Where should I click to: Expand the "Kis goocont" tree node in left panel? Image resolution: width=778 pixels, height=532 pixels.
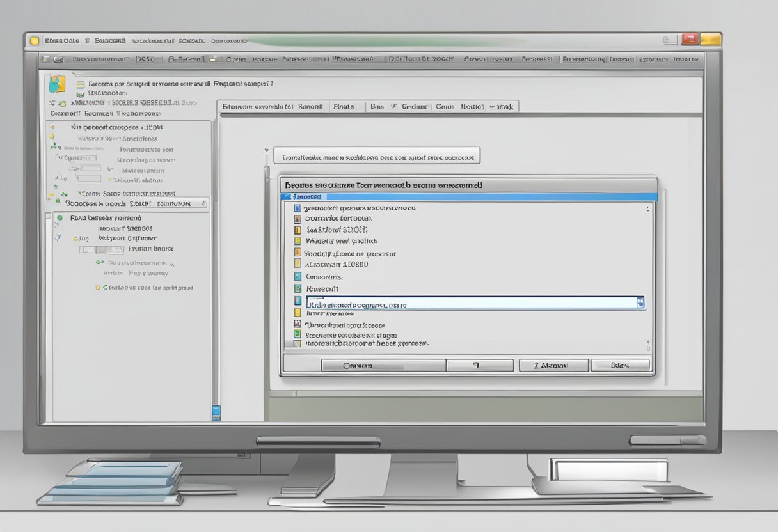coord(52,127)
